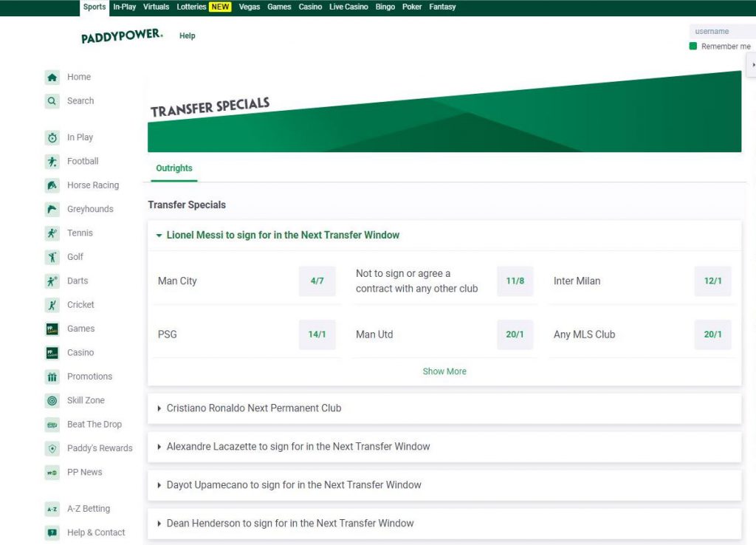The height and width of the screenshot is (545, 756).
Task: Click the Skill Zone sidebar link
Action: pos(86,400)
